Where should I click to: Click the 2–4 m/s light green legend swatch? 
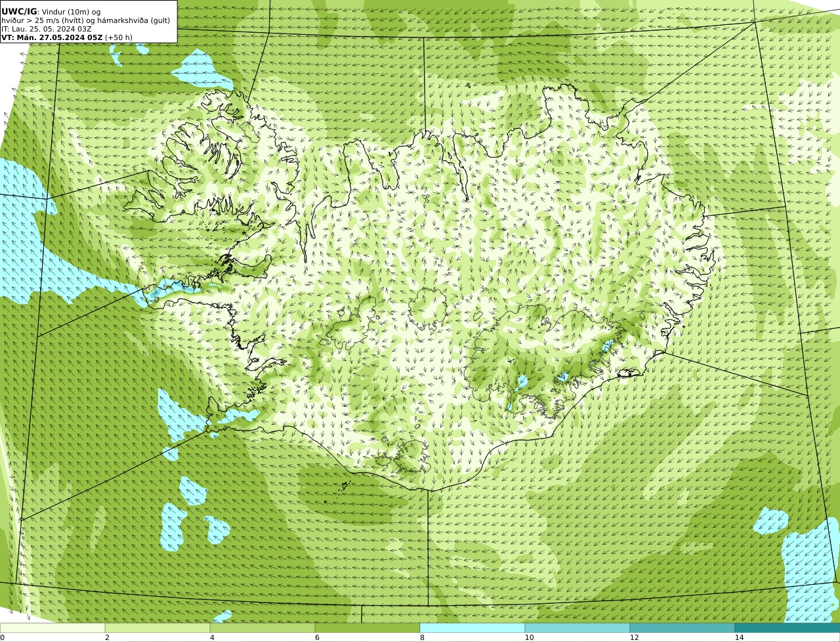click(157, 628)
